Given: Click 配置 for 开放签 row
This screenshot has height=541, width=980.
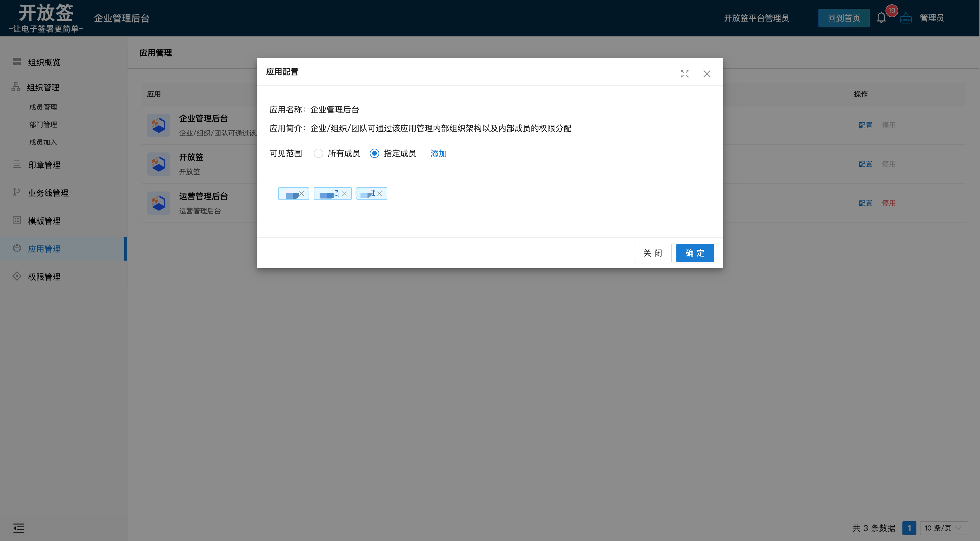Looking at the screenshot, I should click(x=865, y=164).
